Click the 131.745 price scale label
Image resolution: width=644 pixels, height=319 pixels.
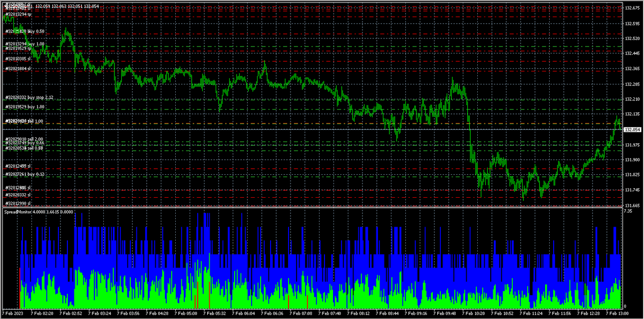[633, 190]
